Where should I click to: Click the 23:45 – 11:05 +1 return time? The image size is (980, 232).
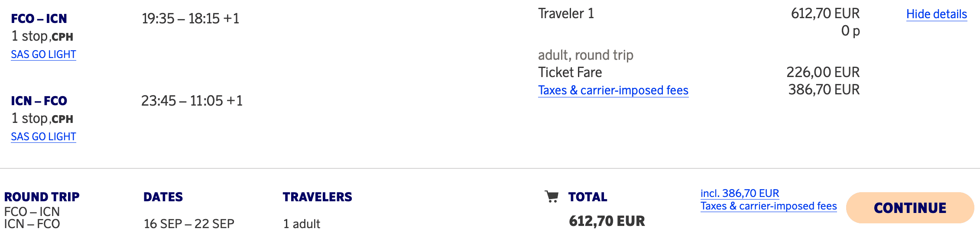(x=192, y=101)
